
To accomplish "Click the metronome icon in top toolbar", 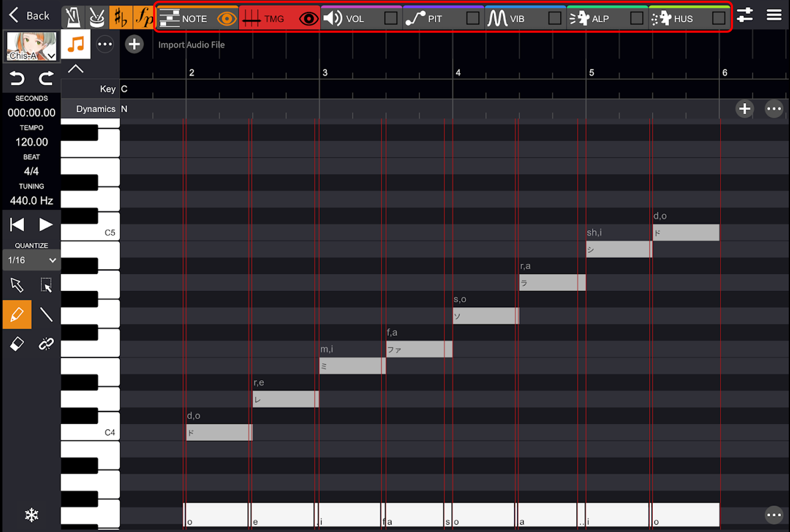I will point(73,17).
